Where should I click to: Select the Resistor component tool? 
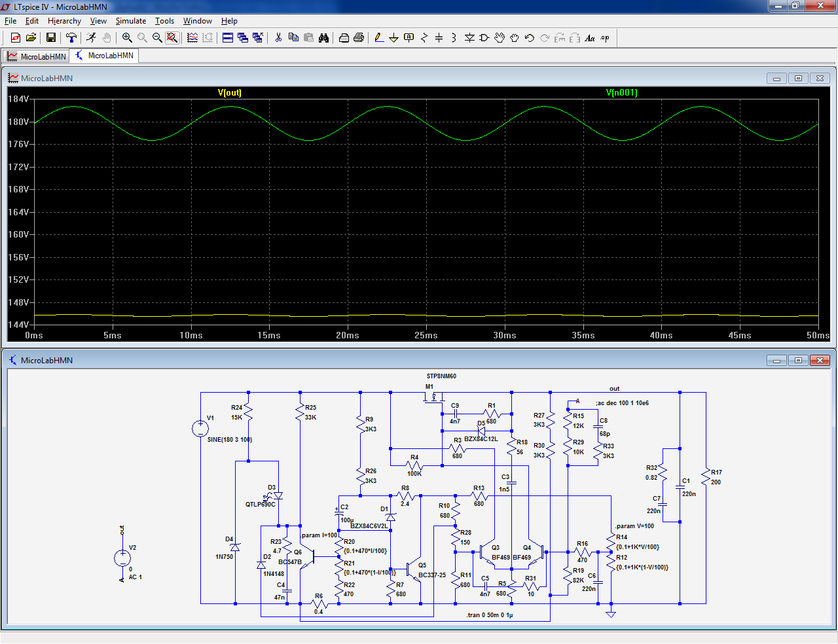click(x=424, y=38)
